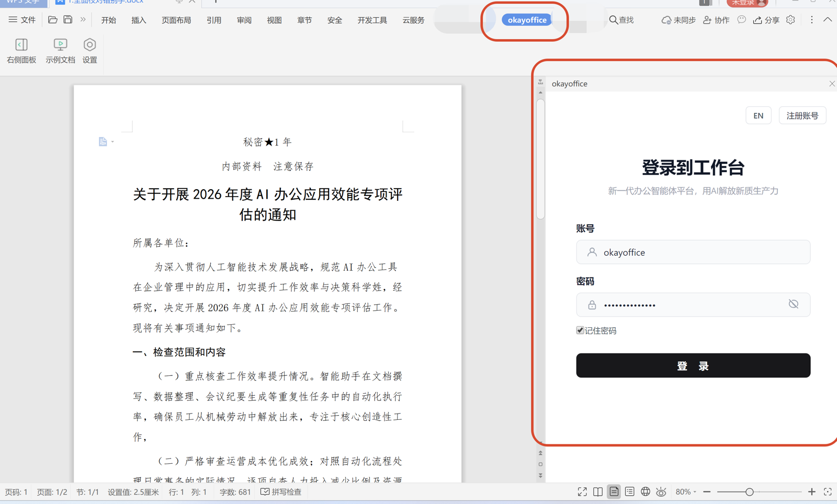Click the 未登录 account button
Image resolution: width=837 pixels, height=504 pixels.
pos(747,3)
